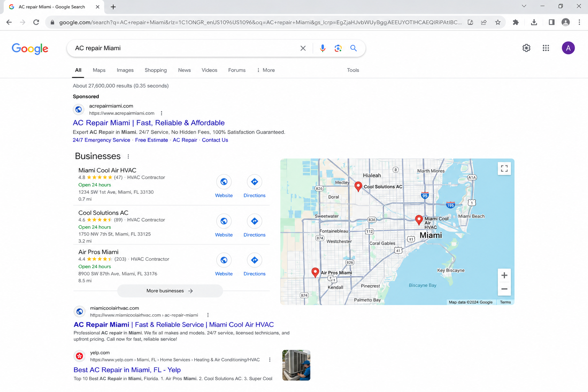Open Cool Solutions AC website icon
The height and width of the screenshot is (392, 588).
(x=224, y=221)
